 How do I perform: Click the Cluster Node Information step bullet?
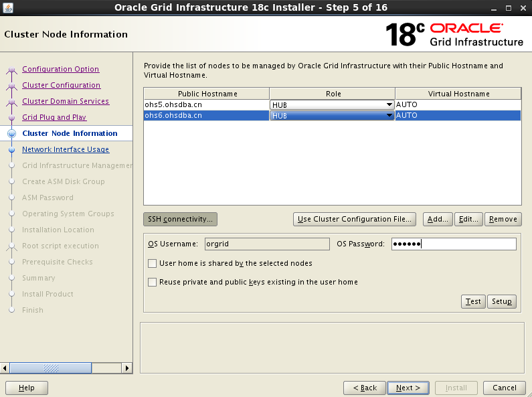pyautogui.click(x=12, y=133)
